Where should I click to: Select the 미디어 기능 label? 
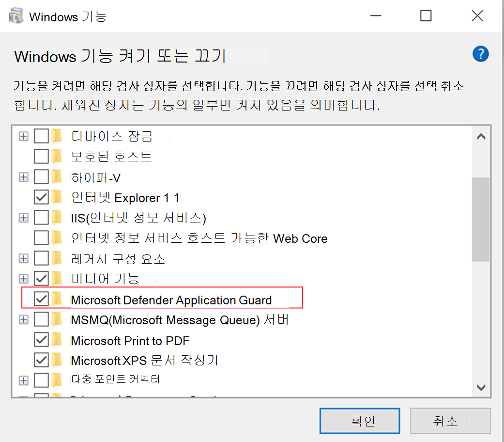[x=105, y=279]
